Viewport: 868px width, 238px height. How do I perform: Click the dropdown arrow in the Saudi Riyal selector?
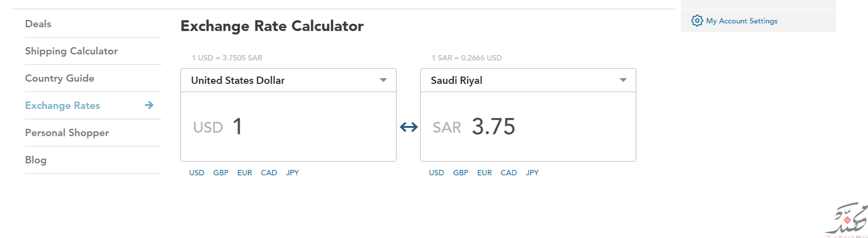[623, 80]
